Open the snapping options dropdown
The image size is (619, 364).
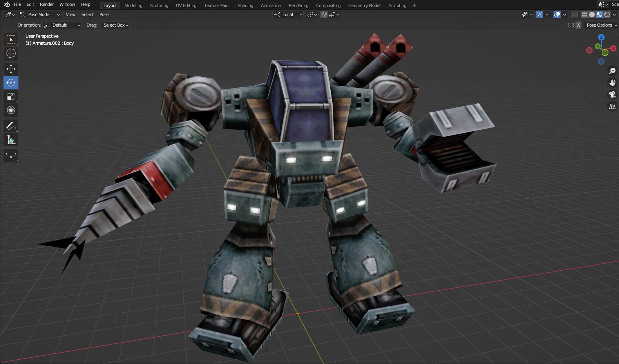coord(335,14)
